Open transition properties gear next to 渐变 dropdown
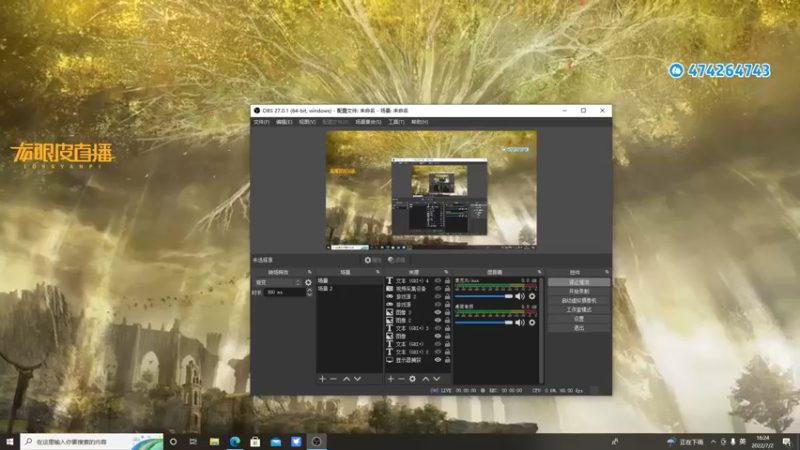Image resolution: width=800 pixels, height=450 pixels. pos(308,282)
